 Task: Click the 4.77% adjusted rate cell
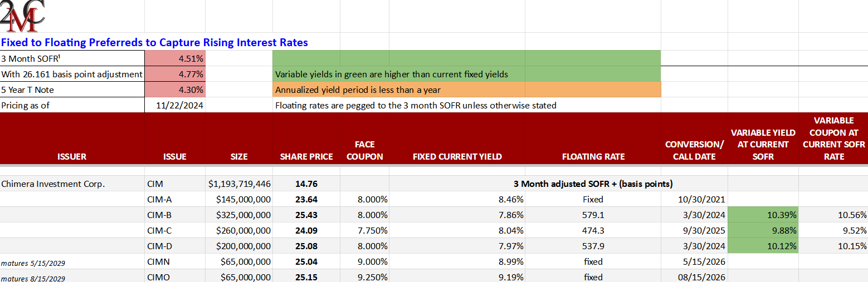tap(175, 74)
